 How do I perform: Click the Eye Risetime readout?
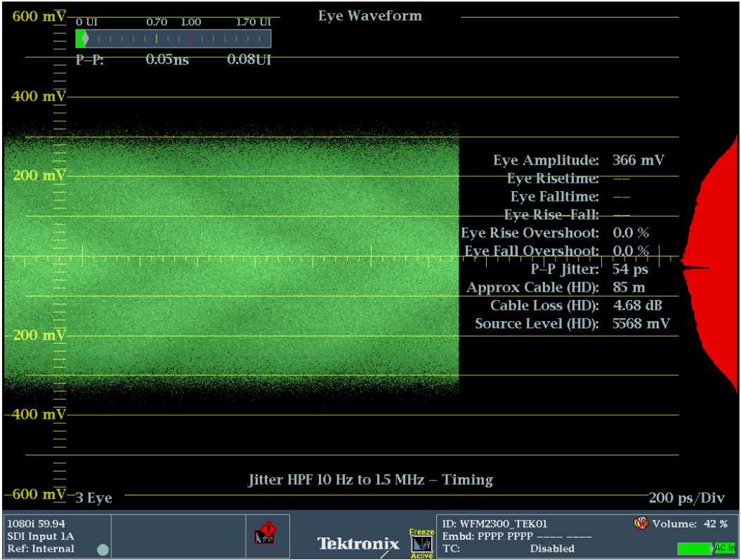click(568, 178)
